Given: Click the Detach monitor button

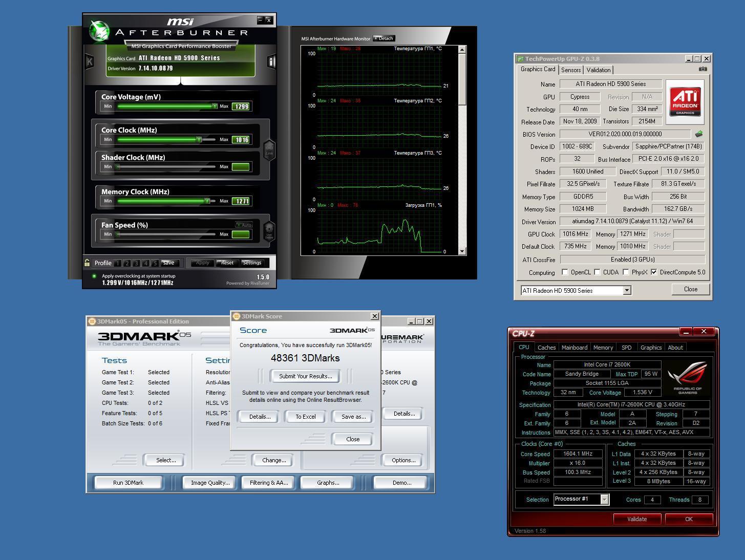Looking at the screenshot, I should [x=384, y=38].
